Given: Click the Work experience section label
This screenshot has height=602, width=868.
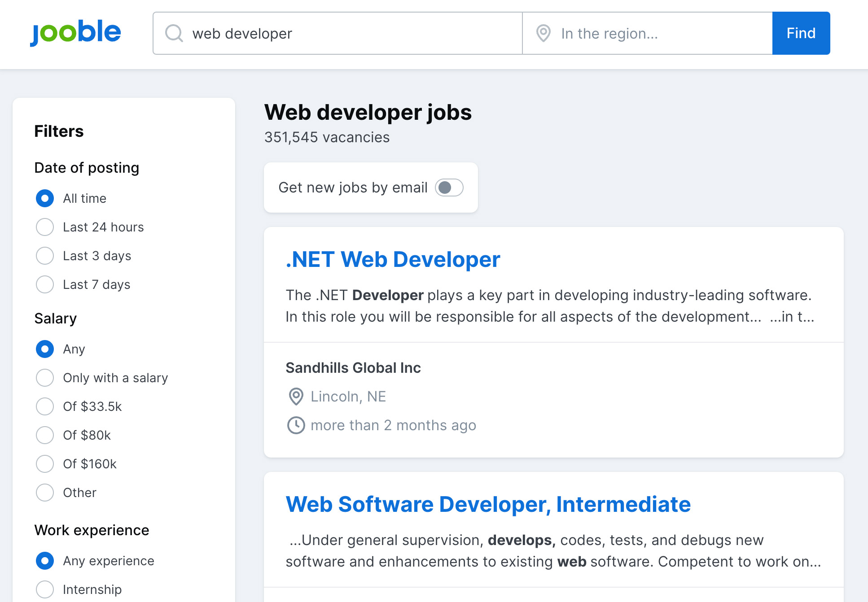Looking at the screenshot, I should click(x=92, y=530).
